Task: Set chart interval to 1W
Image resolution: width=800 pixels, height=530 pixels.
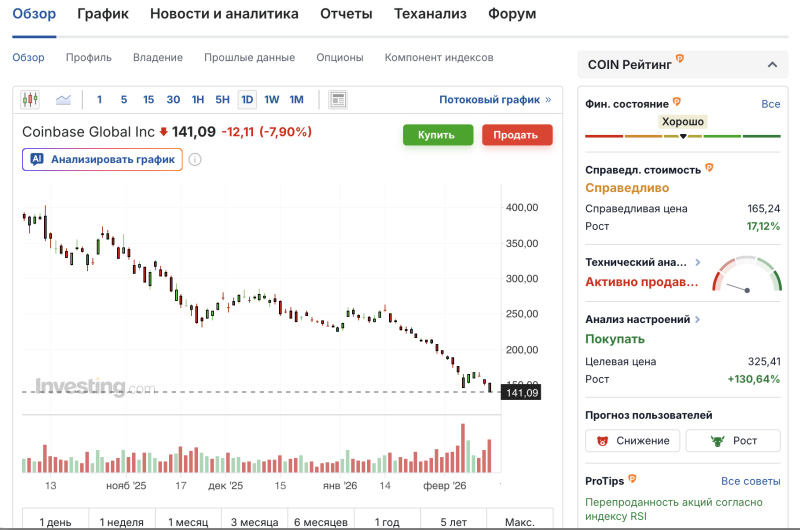Action: click(x=271, y=99)
